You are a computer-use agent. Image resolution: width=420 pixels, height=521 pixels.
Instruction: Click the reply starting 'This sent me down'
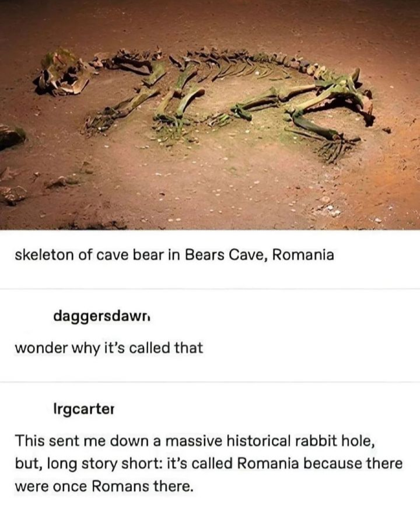(x=208, y=463)
